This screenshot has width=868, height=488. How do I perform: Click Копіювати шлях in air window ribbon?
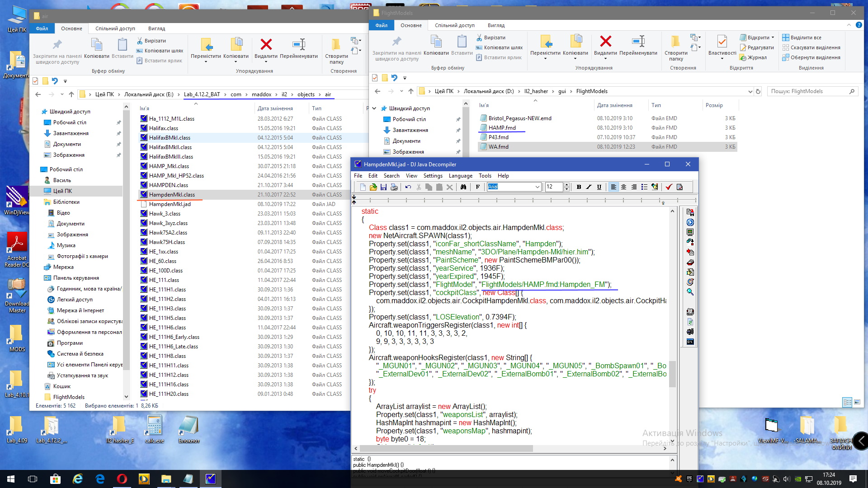point(163,51)
